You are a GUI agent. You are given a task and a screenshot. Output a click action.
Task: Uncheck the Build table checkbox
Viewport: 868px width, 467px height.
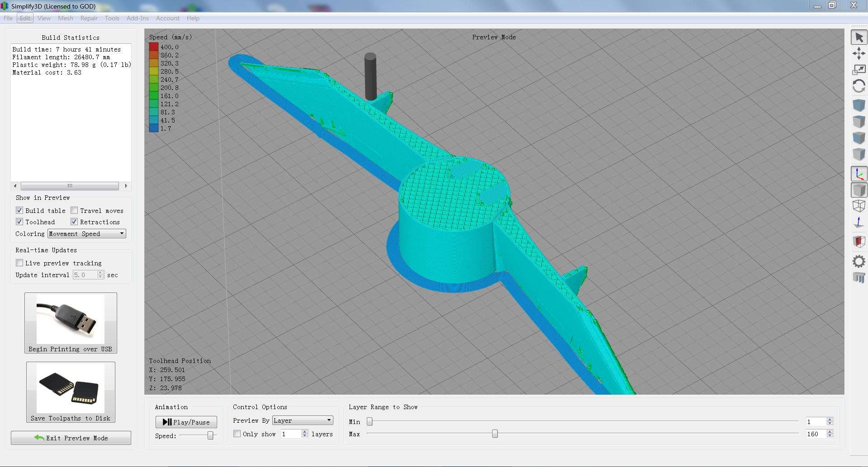point(19,210)
